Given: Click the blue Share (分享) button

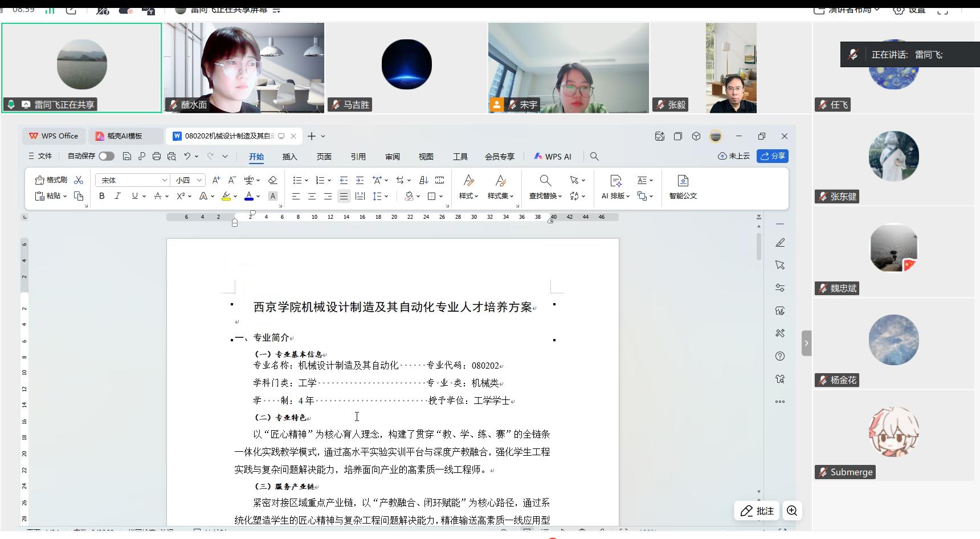Looking at the screenshot, I should (x=772, y=156).
